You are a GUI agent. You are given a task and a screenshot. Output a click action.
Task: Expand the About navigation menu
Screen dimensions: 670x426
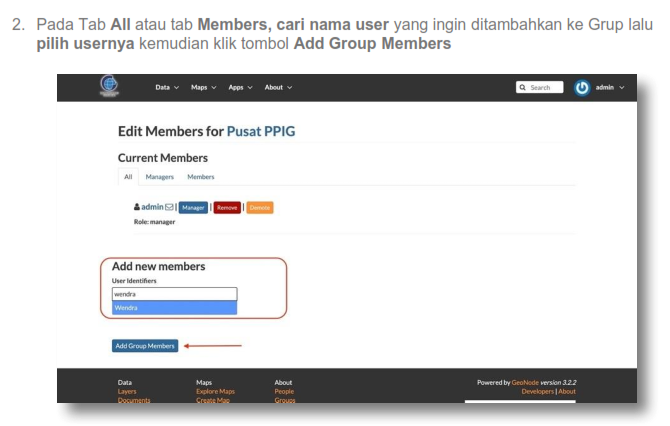(x=278, y=87)
